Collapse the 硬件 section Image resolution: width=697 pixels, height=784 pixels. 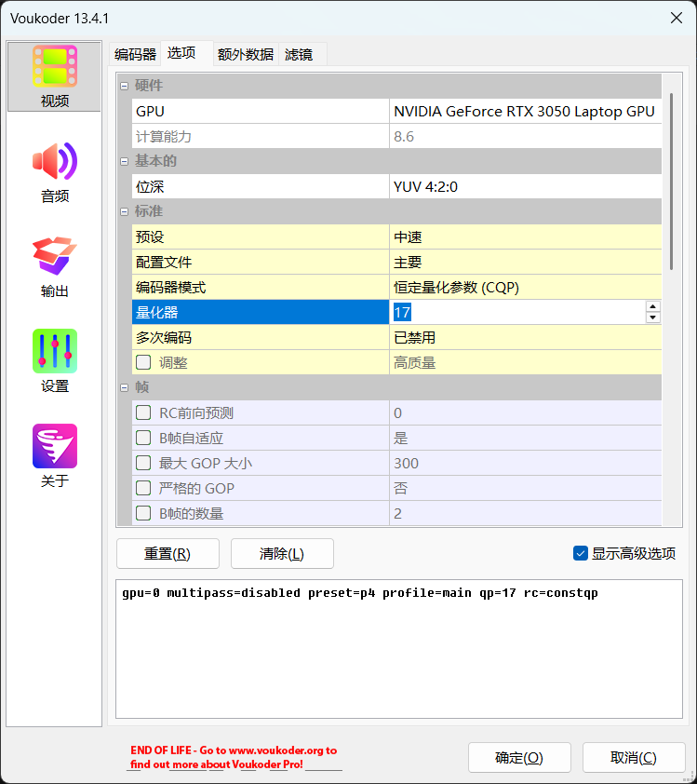click(125, 86)
